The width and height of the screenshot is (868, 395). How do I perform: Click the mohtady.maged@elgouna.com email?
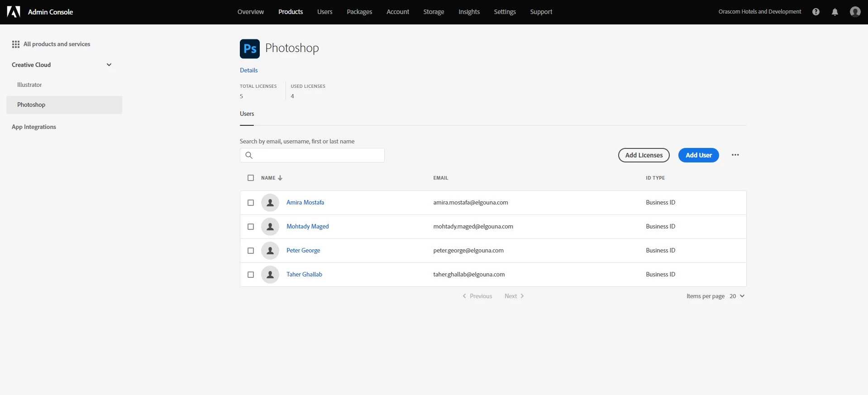point(473,227)
